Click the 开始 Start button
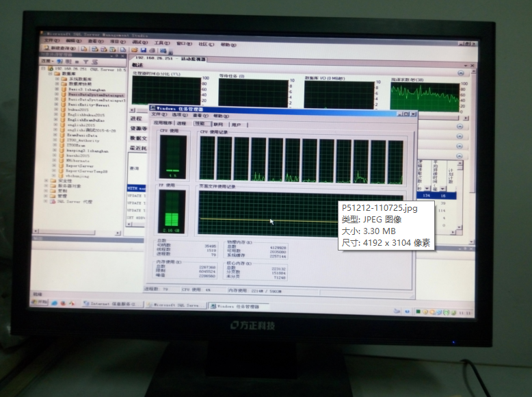 point(40,302)
